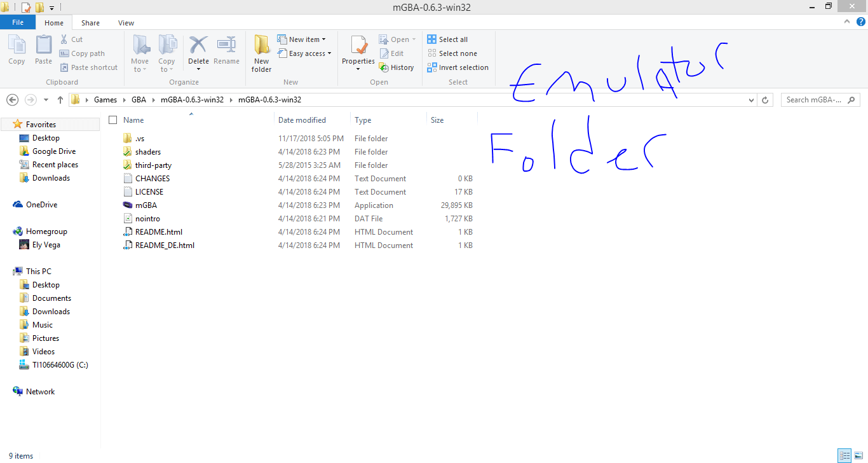This screenshot has height=463, width=868.
Task: Collapse the ribbon with the chevron
Action: pos(847,22)
